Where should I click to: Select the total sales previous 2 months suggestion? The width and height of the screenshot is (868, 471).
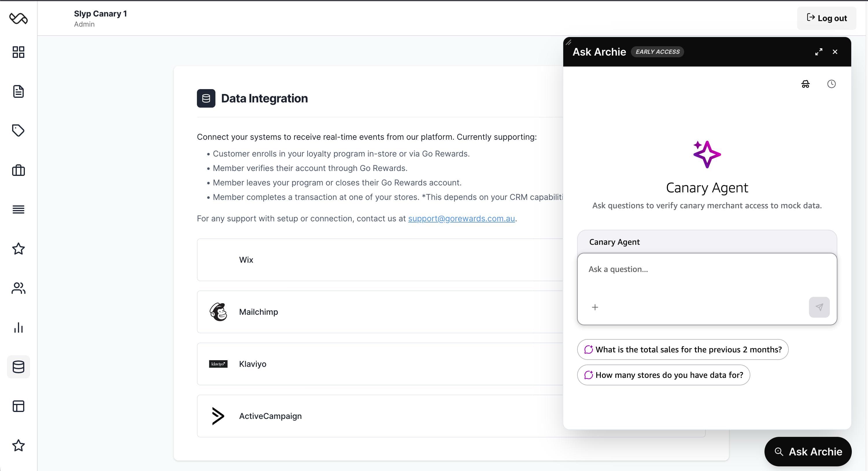[683, 349]
